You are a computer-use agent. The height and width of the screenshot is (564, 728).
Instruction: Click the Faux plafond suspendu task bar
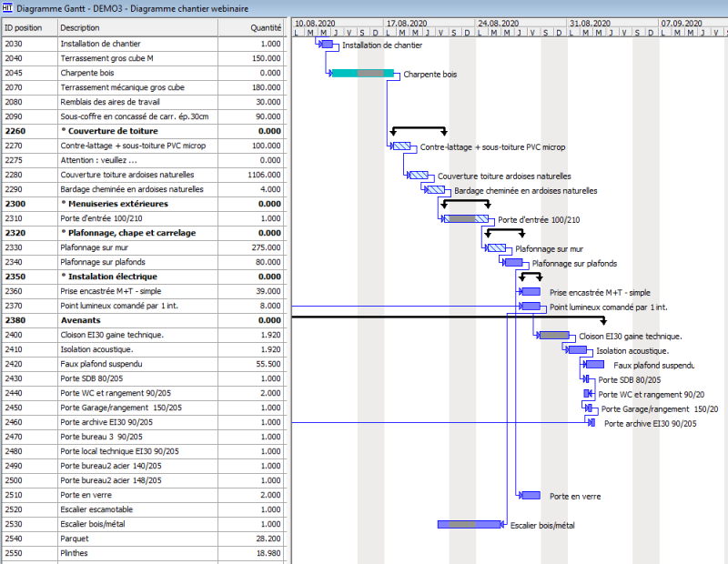pos(595,365)
